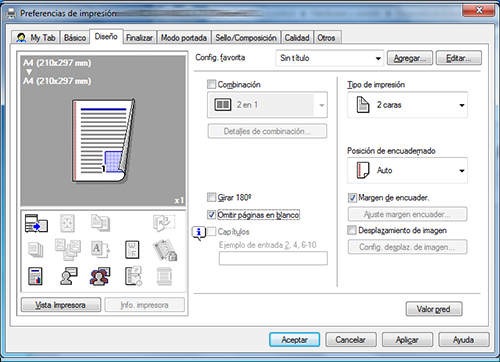
Task: Click the greyed letter A page icon
Action: tap(100, 250)
